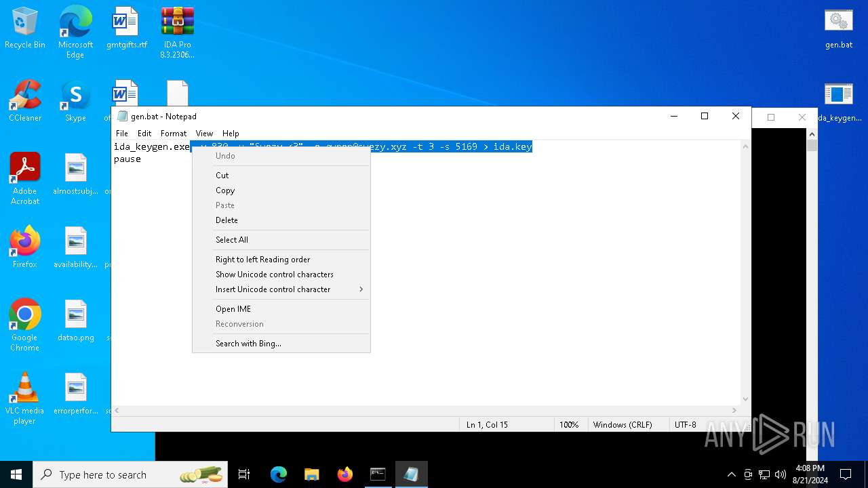This screenshot has width=868, height=488.
Task: Toggle Show Unicode control characters
Action: click(281, 274)
